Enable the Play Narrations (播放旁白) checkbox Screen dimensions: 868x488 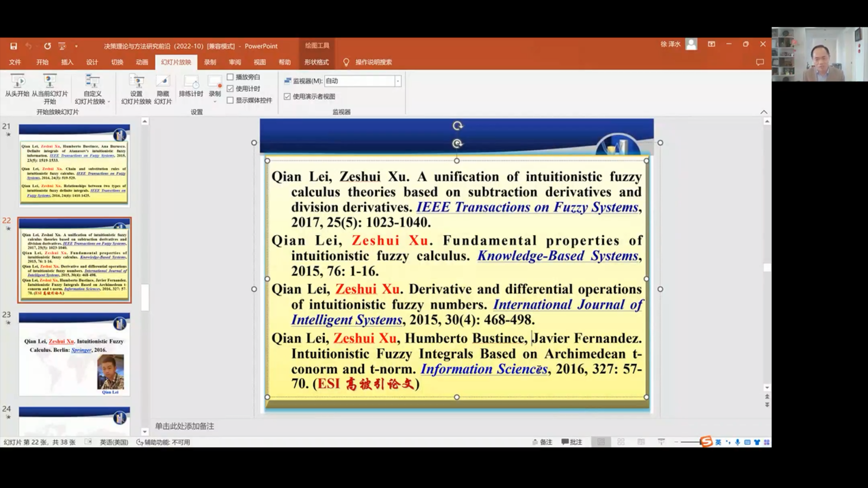(230, 77)
